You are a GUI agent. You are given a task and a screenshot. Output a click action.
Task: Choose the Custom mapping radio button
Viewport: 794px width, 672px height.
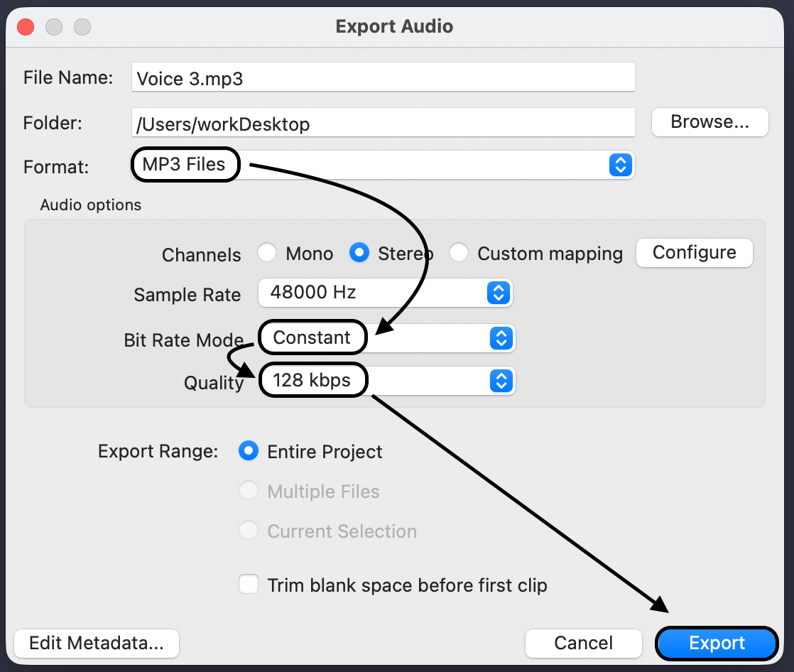coord(459,253)
